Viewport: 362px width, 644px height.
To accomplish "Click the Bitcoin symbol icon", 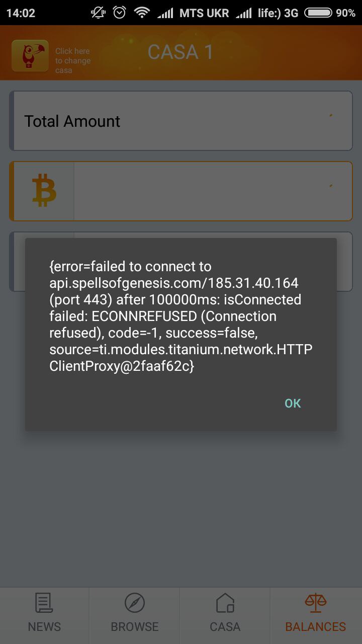I will (x=44, y=191).
